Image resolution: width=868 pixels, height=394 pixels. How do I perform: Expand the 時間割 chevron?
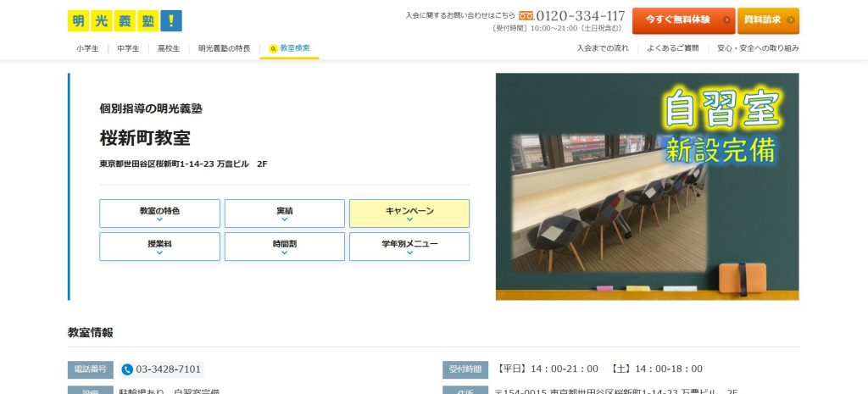coord(285,252)
